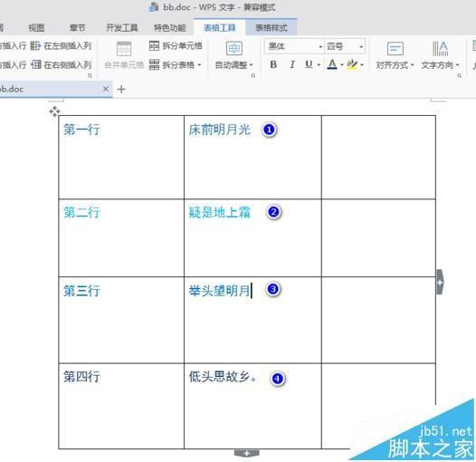
Task: Open the font size 四号 dropdown
Action: [361, 47]
